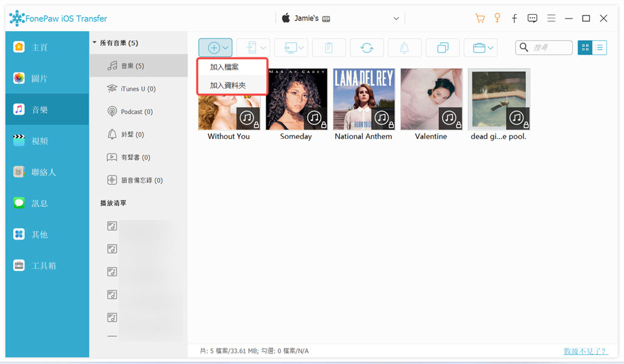Viewport: 624px width, 364px height.
Task: Click the search magnifier icon
Action: (524, 47)
